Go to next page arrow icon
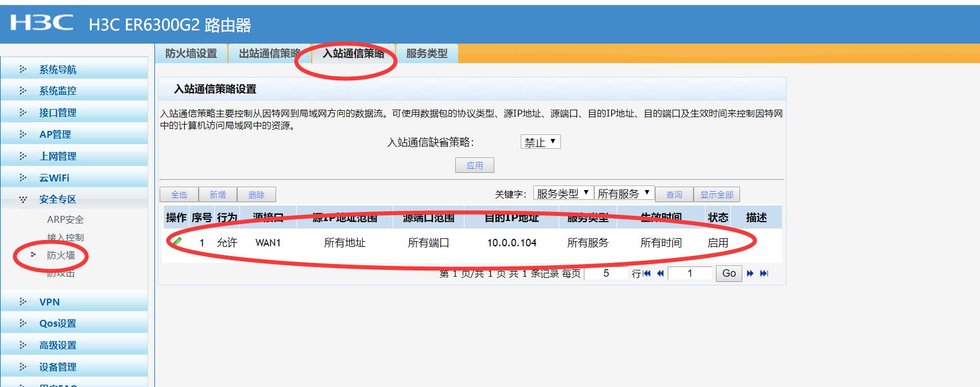Viewport: 980px width, 387px height. coord(750,273)
